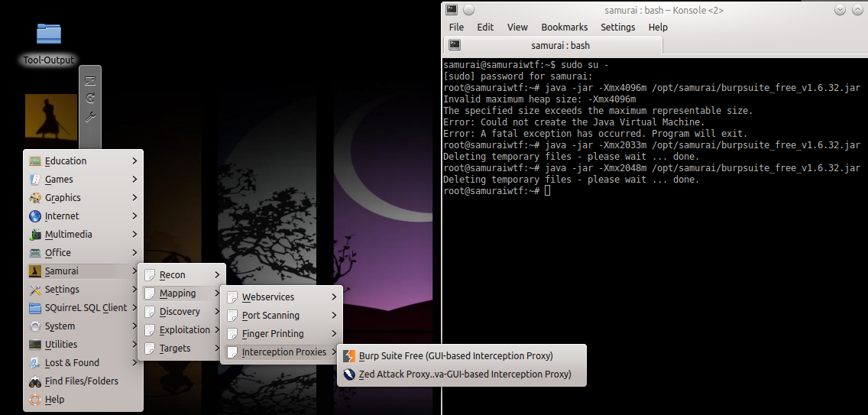Image resolution: width=868 pixels, height=415 pixels.
Task: Open the Help menu entry in launcher
Action: [x=83, y=400]
